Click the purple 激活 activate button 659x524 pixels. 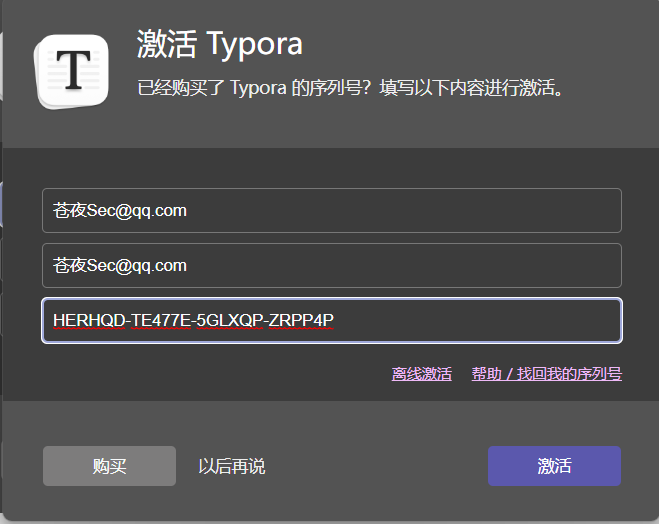[554, 466]
